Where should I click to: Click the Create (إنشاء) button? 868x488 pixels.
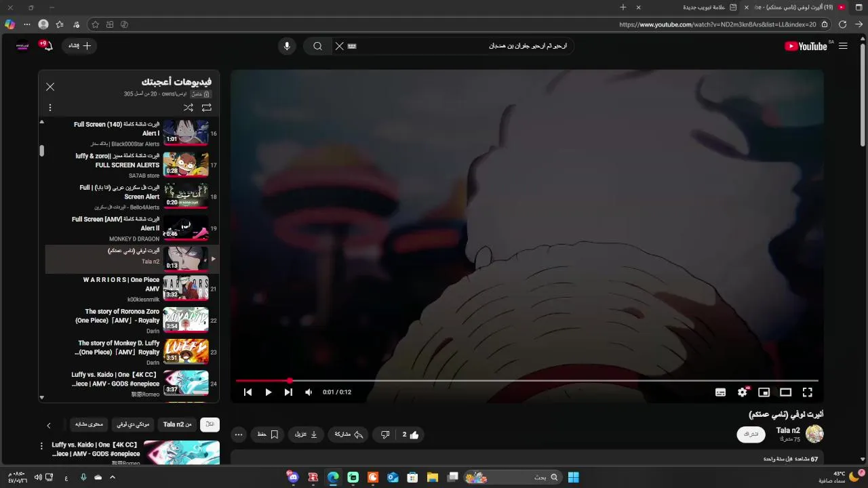(x=80, y=45)
